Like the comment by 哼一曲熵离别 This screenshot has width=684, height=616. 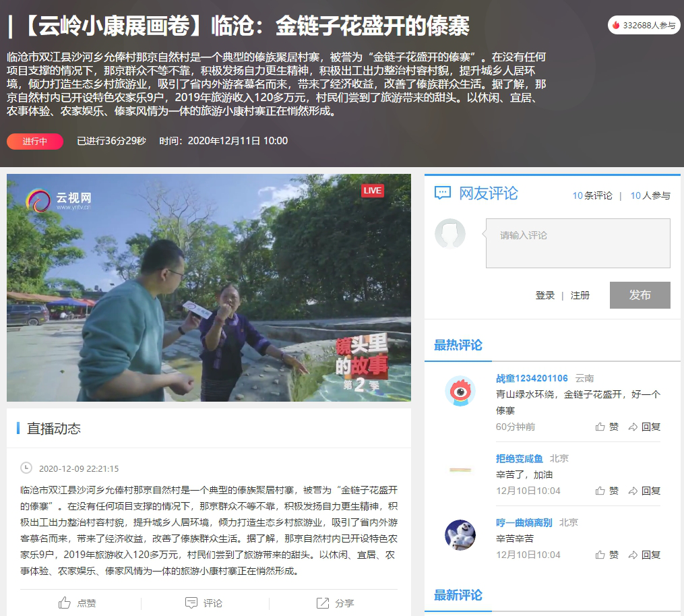pos(607,555)
